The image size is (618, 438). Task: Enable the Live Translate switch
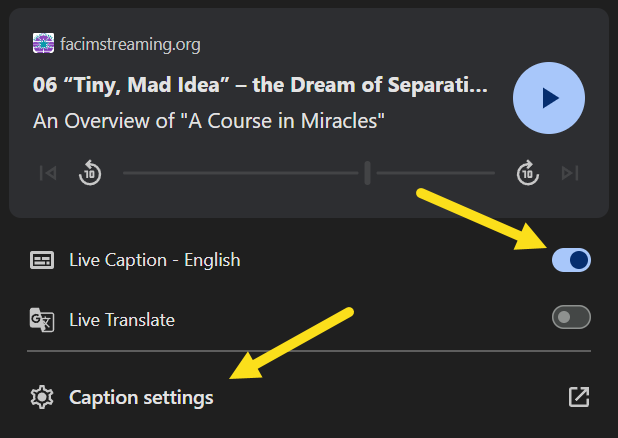[571, 317]
